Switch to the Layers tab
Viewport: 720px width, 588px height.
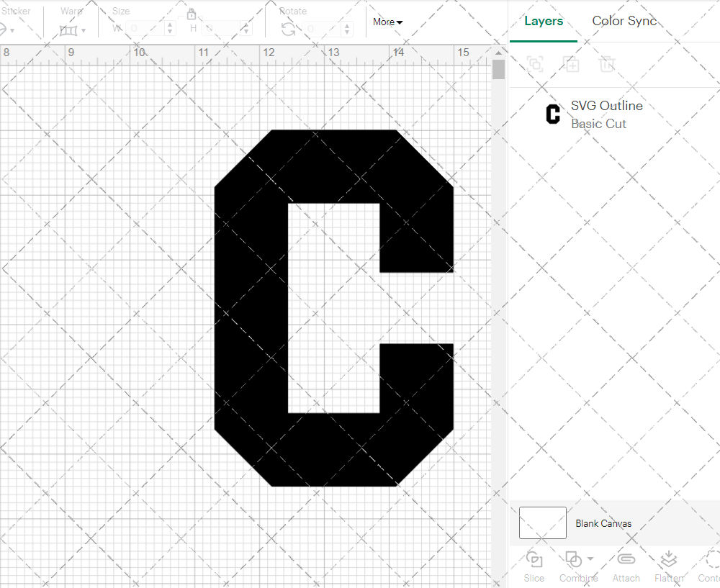click(544, 21)
